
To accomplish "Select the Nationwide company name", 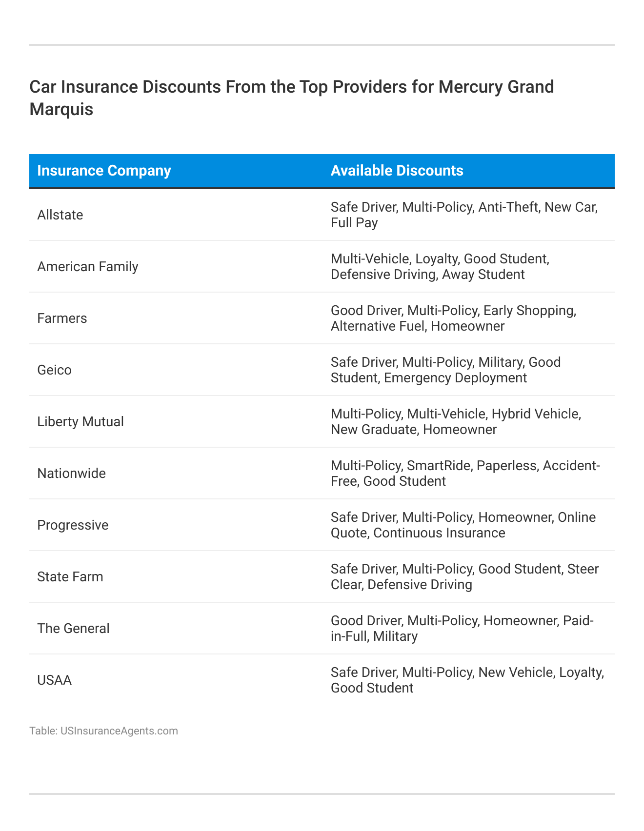I will click(x=71, y=474).
